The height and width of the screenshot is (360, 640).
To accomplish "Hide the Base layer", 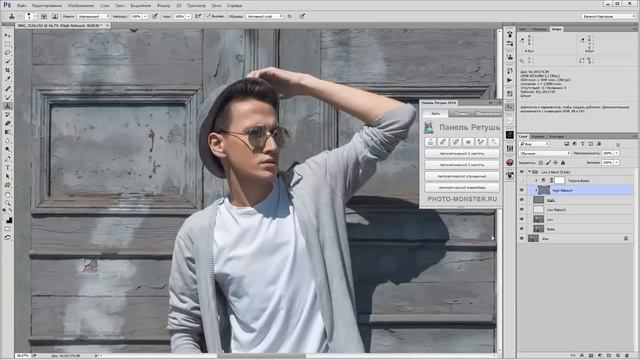I will (x=521, y=229).
